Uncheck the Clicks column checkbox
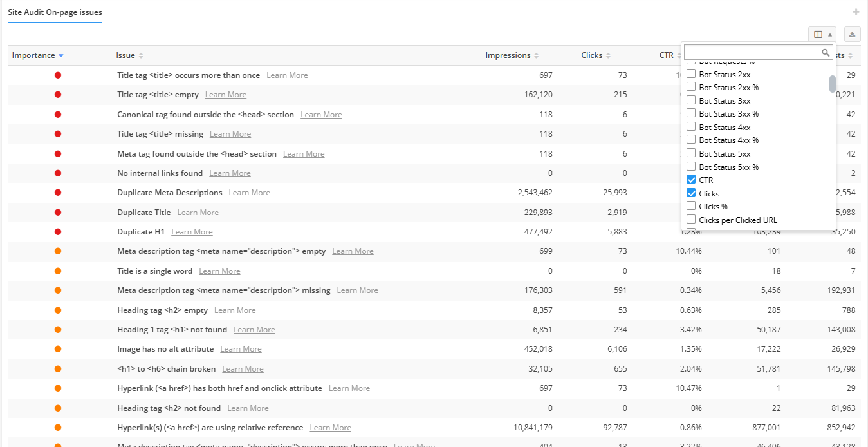The height and width of the screenshot is (447, 868). coord(691,193)
